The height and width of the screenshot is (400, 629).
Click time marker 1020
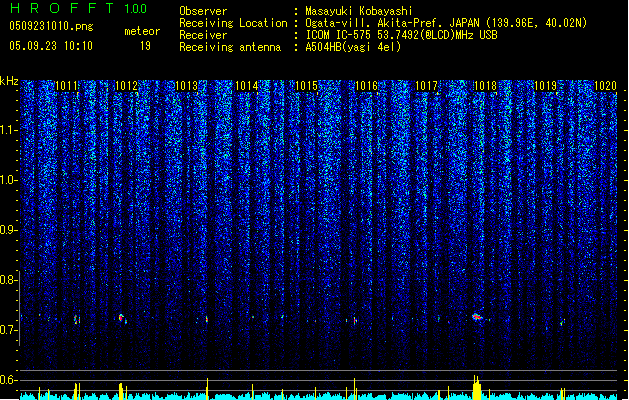tap(605, 86)
